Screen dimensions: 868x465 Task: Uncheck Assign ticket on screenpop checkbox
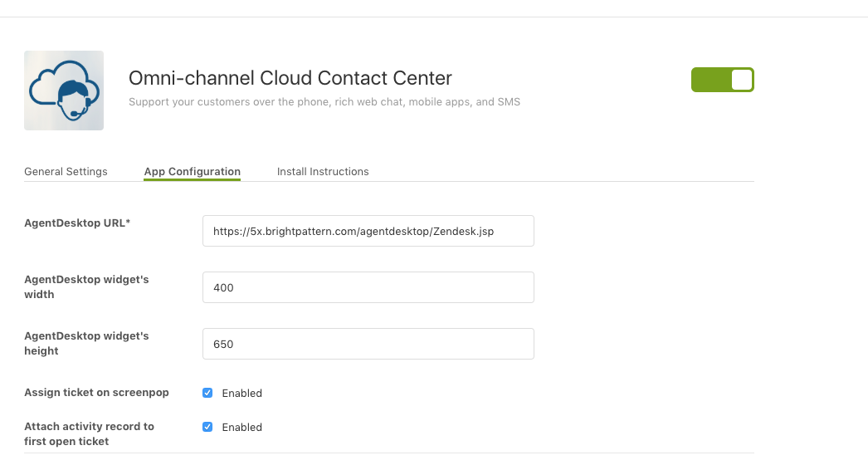(x=207, y=393)
